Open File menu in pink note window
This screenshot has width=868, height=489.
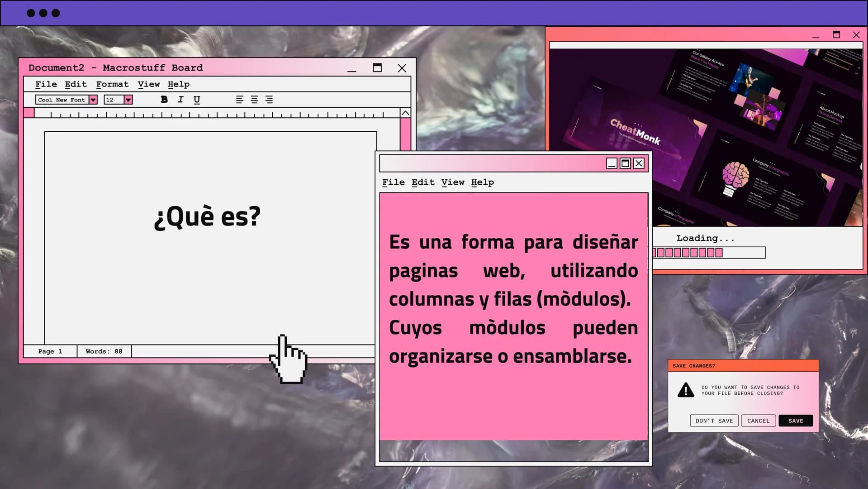[x=394, y=182]
